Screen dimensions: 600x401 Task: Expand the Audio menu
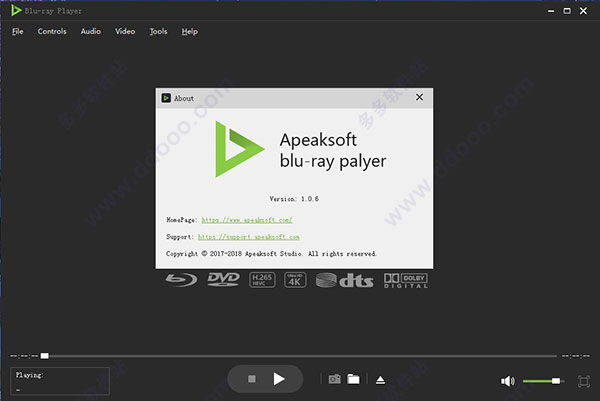91,31
